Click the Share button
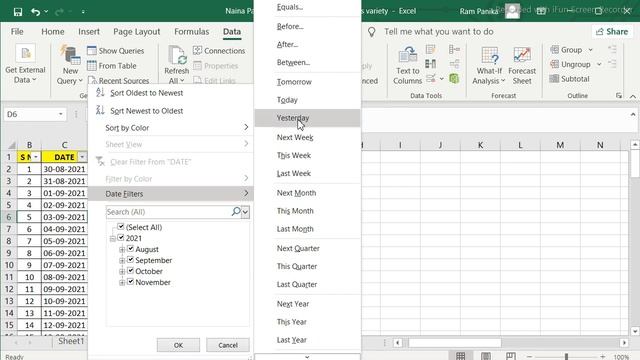Screen dimensions: 640x360 point(612,32)
